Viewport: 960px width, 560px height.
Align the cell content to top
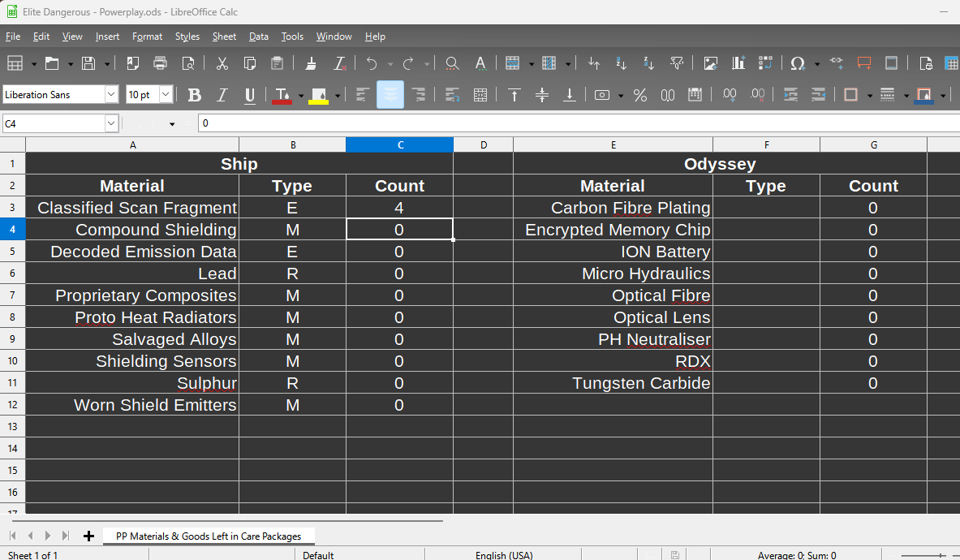coord(514,95)
